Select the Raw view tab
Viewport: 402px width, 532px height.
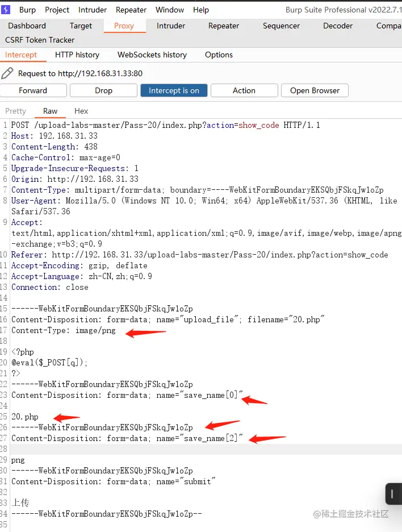[x=50, y=111]
